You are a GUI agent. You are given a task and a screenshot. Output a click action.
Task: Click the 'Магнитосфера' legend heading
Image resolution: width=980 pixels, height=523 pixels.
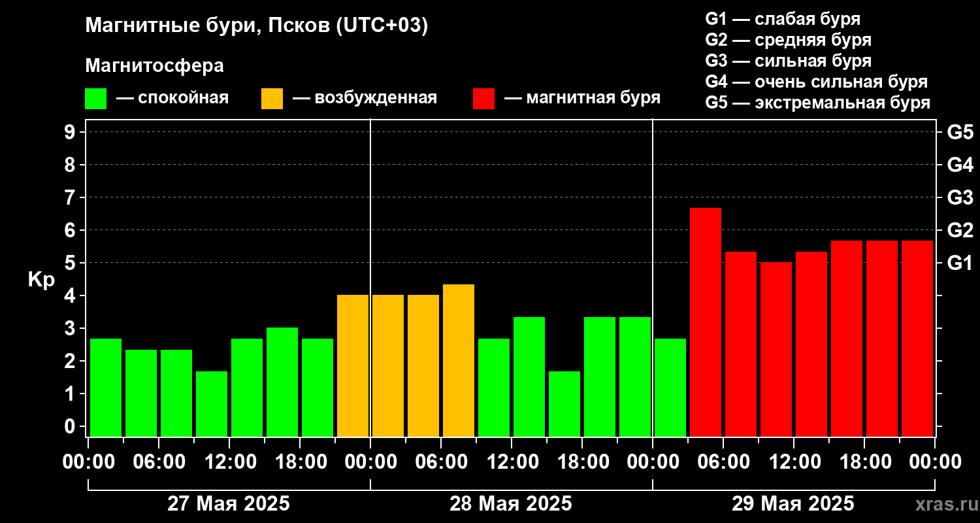pyautogui.click(x=154, y=66)
